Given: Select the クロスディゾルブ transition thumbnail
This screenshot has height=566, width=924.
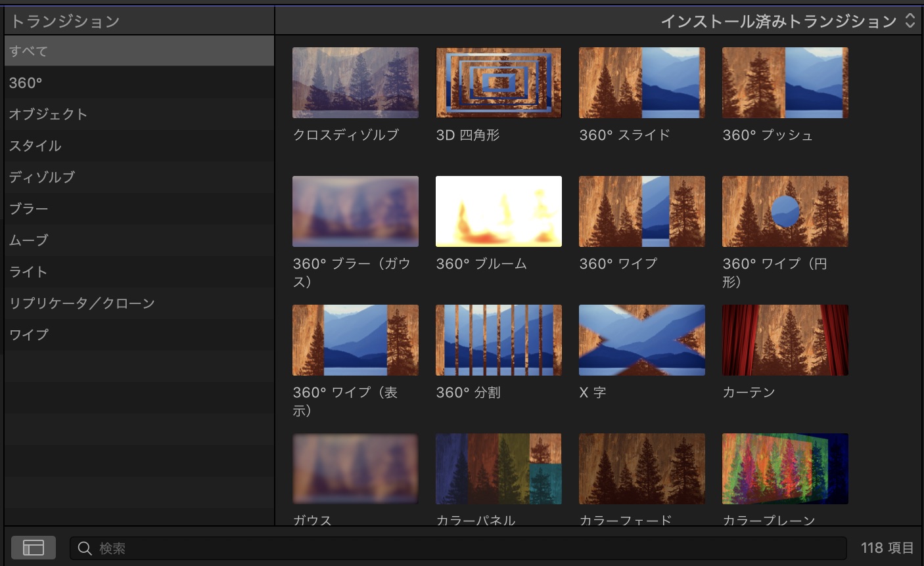Looking at the screenshot, I should [x=355, y=83].
